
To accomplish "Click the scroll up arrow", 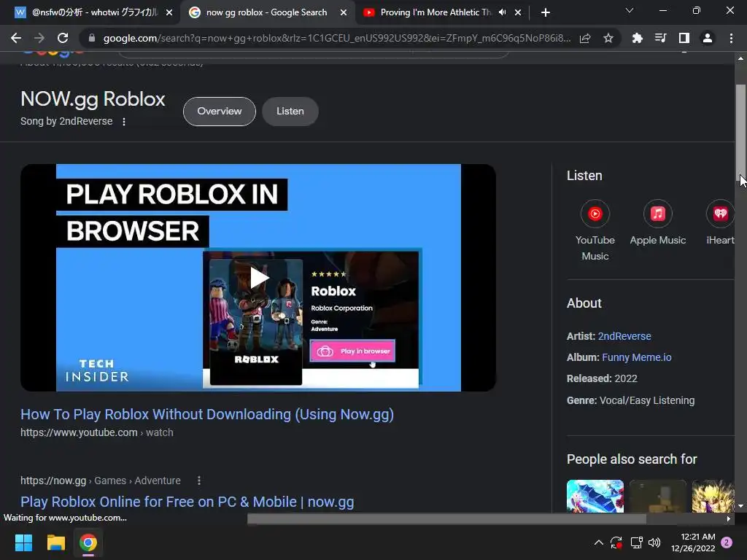I will coord(740,58).
